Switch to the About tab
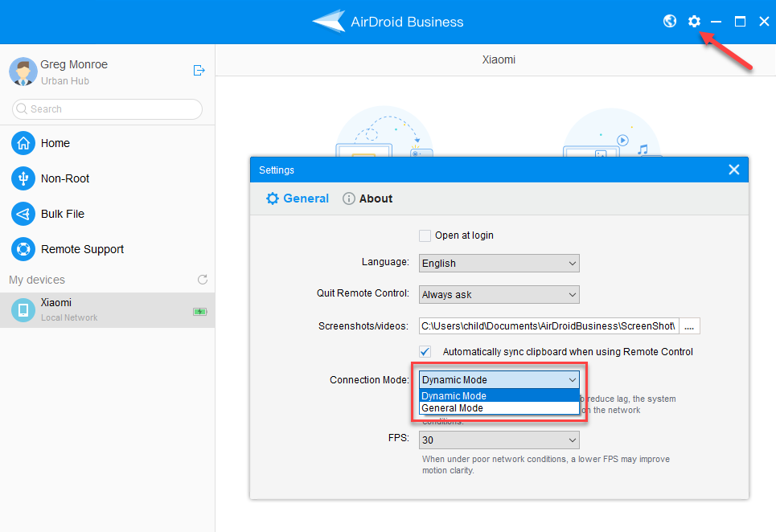Image resolution: width=776 pixels, height=532 pixels. coord(367,198)
